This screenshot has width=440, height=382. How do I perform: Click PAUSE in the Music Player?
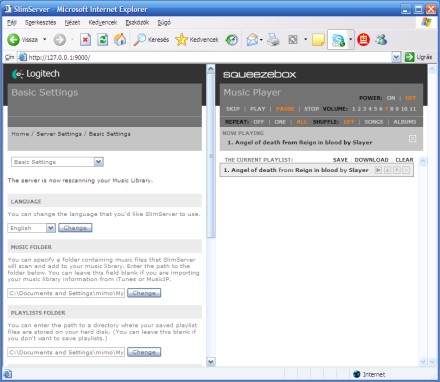coord(285,109)
